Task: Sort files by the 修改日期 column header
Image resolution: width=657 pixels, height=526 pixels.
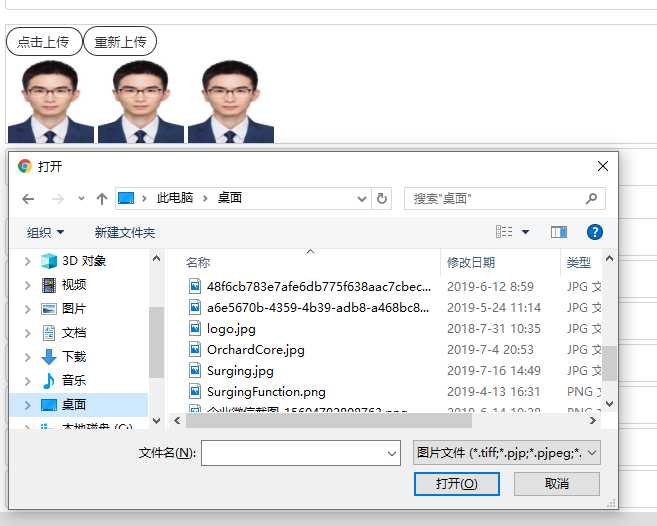Action: [x=471, y=263]
